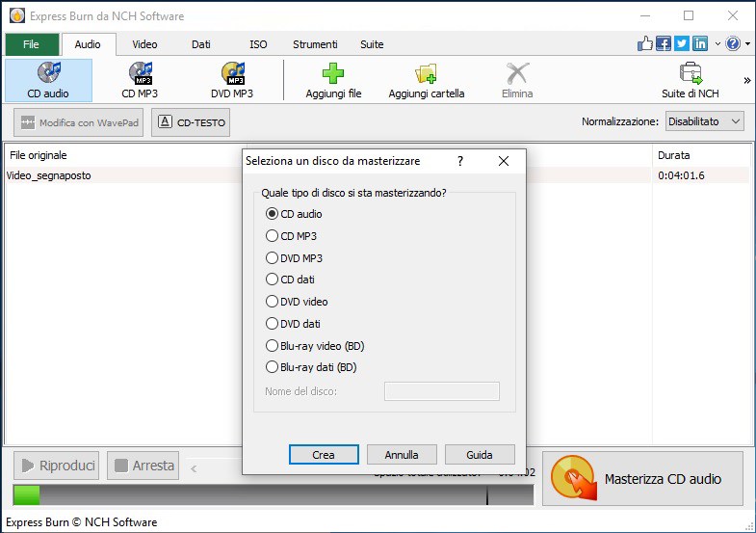This screenshot has width=756, height=533.
Task: Expand the toolbar overflow chevron
Action: coord(746,81)
